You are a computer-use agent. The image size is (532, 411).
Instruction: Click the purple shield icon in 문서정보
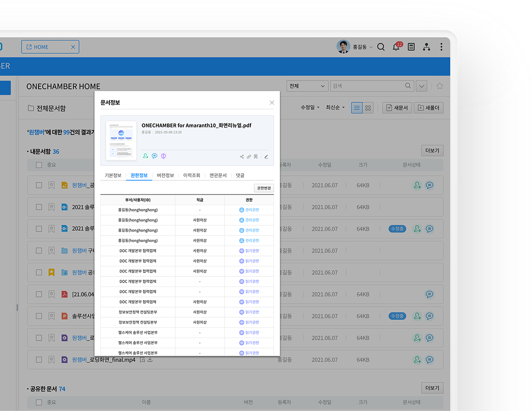(164, 156)
